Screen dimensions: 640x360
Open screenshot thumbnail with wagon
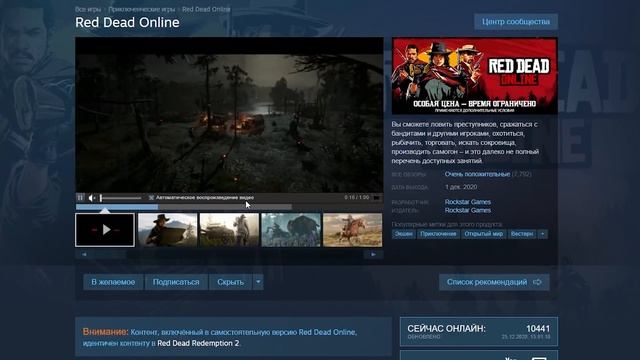coord(229,230)
